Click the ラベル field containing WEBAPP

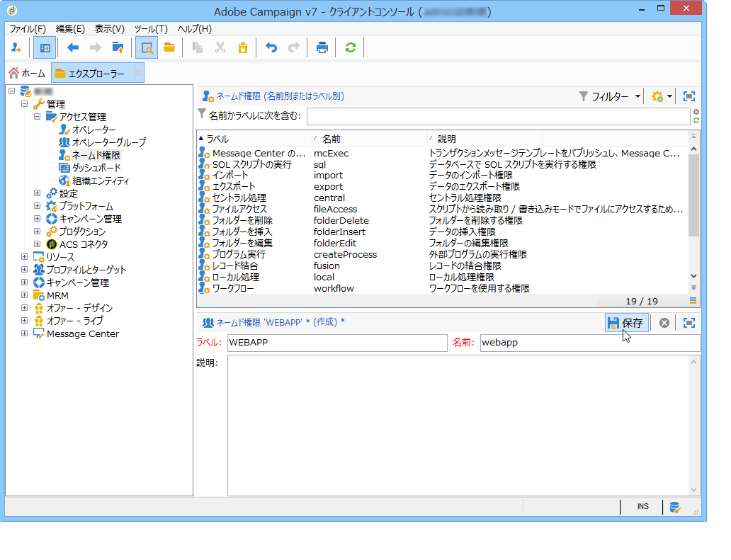pos(337,343)
